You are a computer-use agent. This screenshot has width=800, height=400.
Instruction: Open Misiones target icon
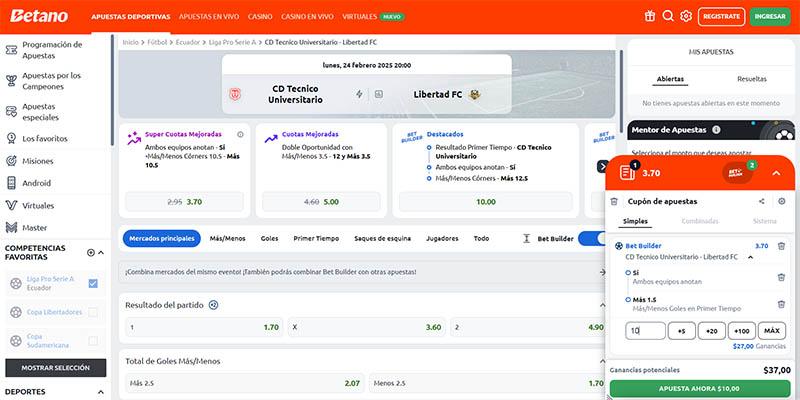pyautogui.click(x=11, y=161)
